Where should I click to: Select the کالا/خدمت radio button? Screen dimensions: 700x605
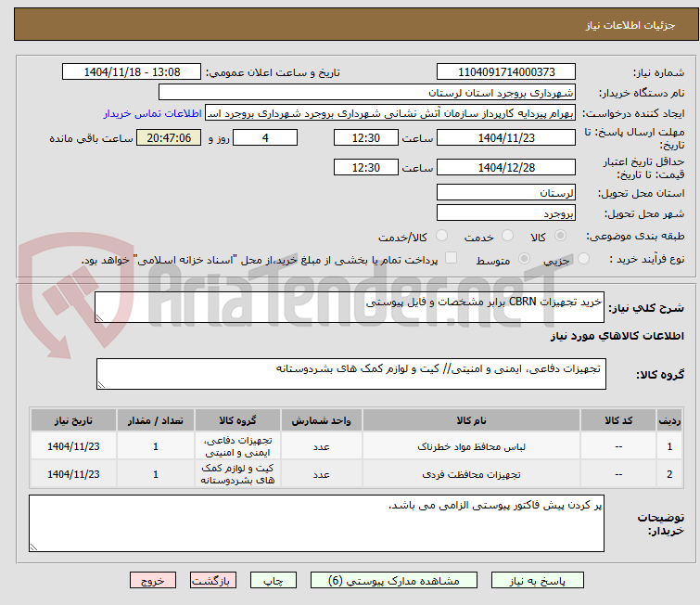[x=441, y=236]
